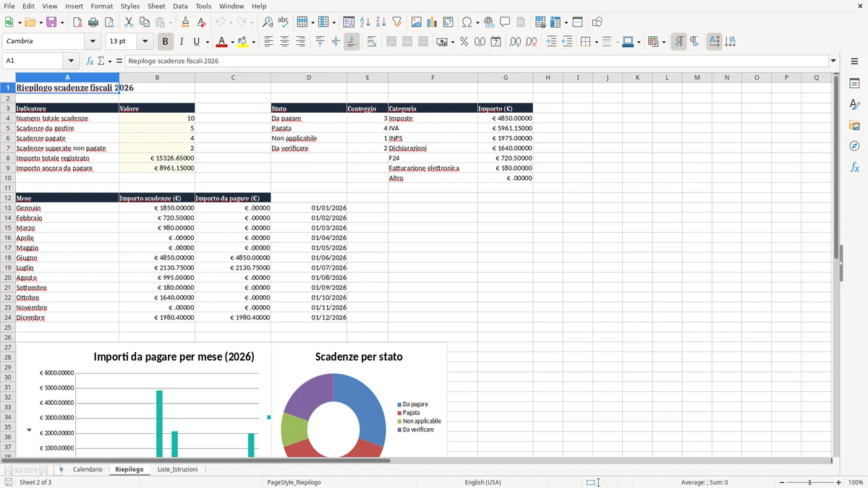Viewport: 868px width, 488px height.
Task: Open the Sheet menu
Action: tap(156, 6)
